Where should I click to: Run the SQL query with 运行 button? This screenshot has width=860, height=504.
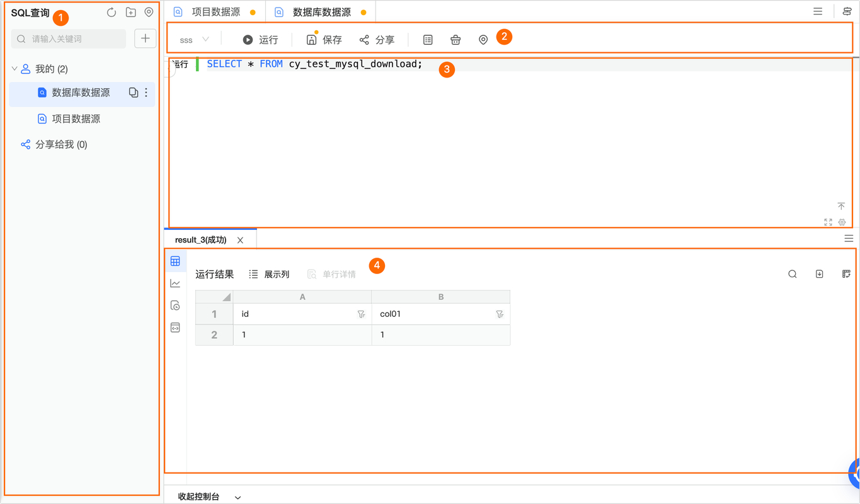[x=260, y=39]
